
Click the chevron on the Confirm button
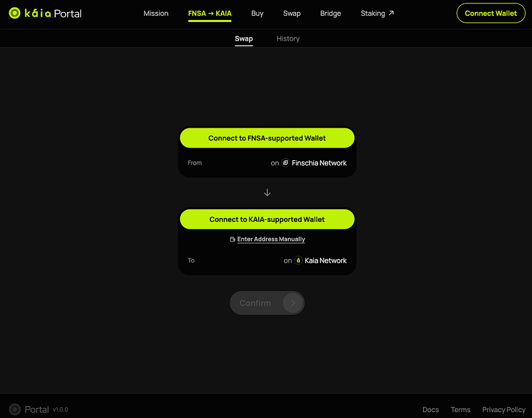pos(293,303)
